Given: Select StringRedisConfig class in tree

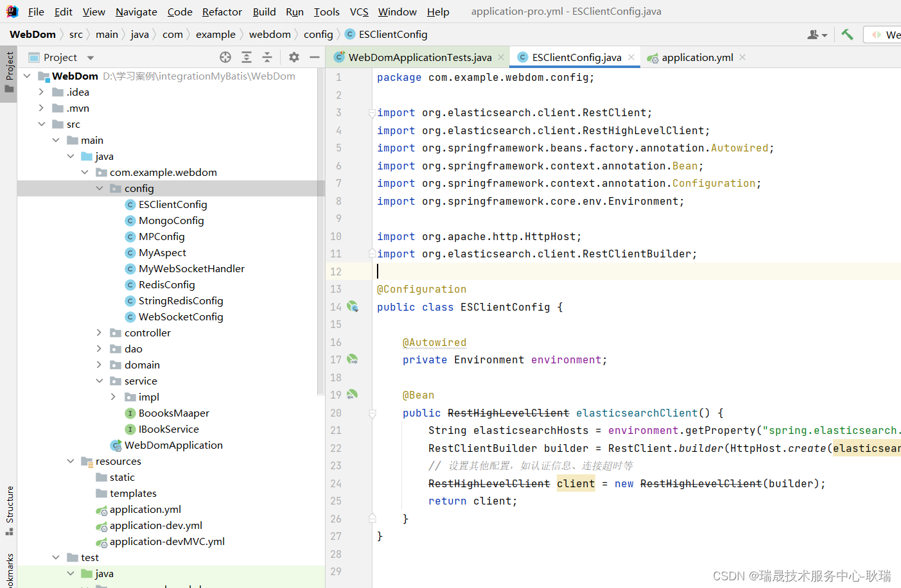Looking at the screenshot, I should tap(181, 300).
